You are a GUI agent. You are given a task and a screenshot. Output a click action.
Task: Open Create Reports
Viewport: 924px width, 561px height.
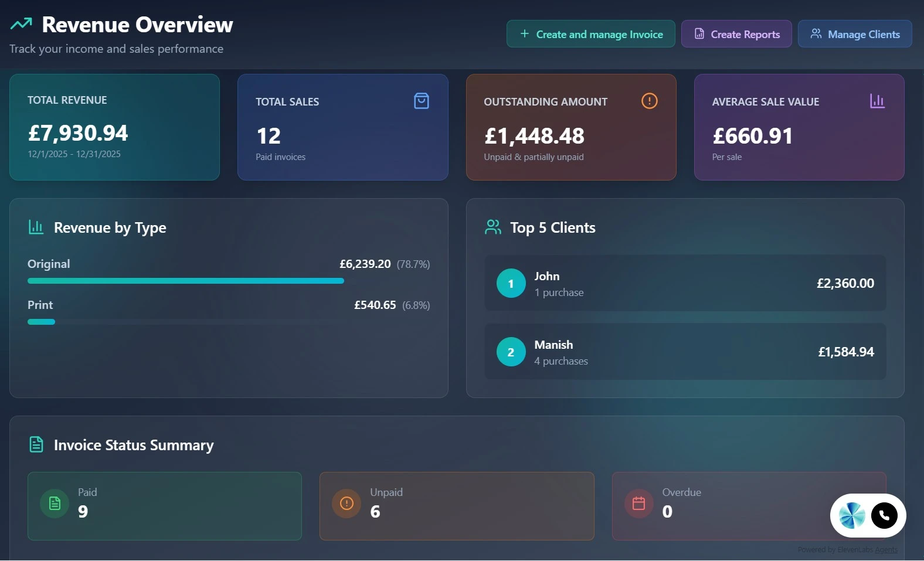pos(736,34)
